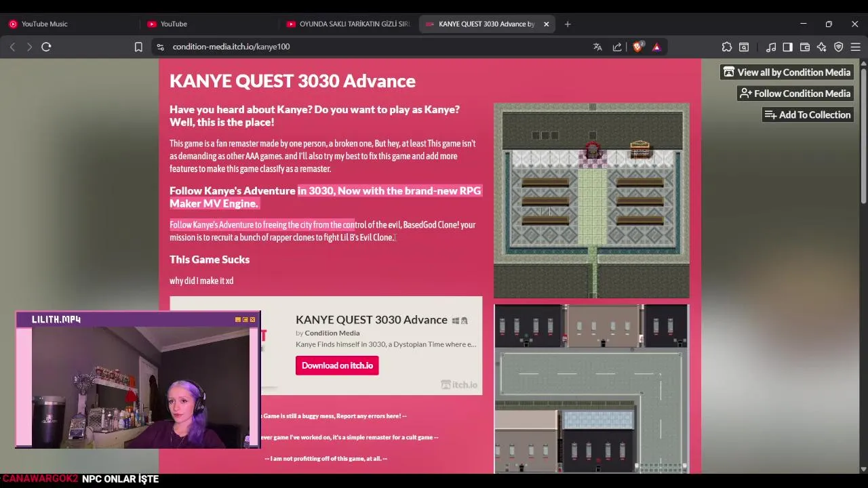Viewport: 868px width, 488px height.
Task: Click the widget description 'Kanye Finds himself in 3030'
Action: [x=386, y=344]
